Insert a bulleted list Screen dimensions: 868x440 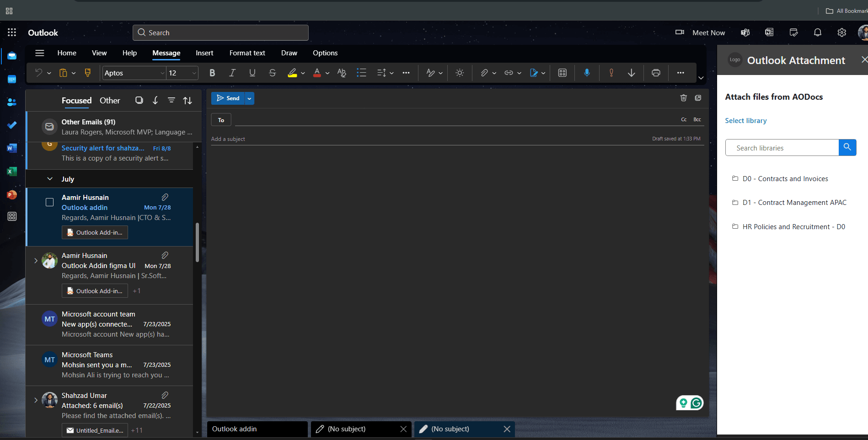coord(361,73)
